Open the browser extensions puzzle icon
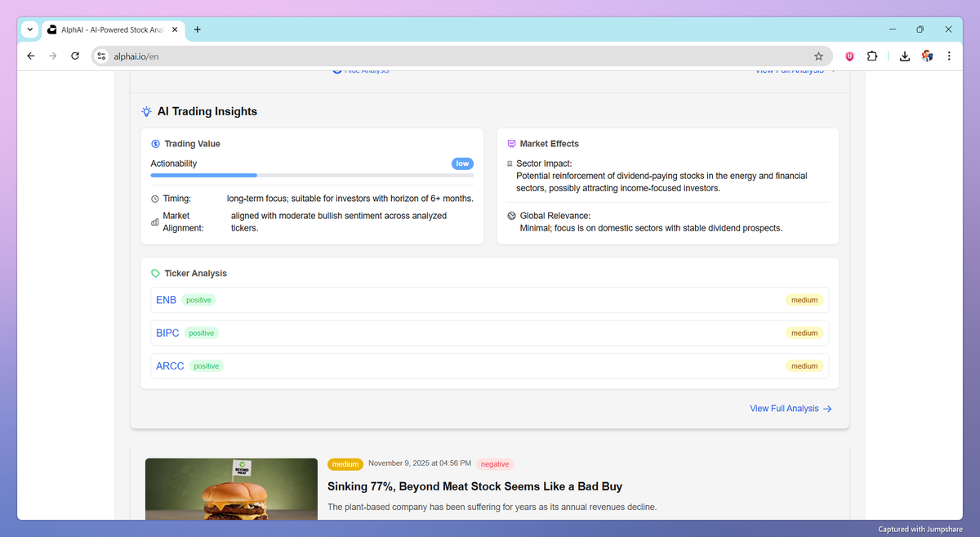The width and height of the screenshot is (980, 537). pos(872,56)
